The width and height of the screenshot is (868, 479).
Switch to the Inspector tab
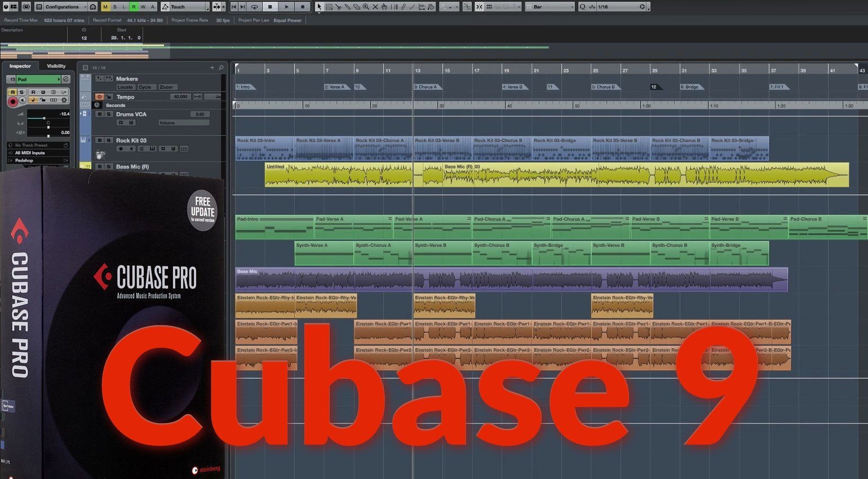[x=20, y=66]
